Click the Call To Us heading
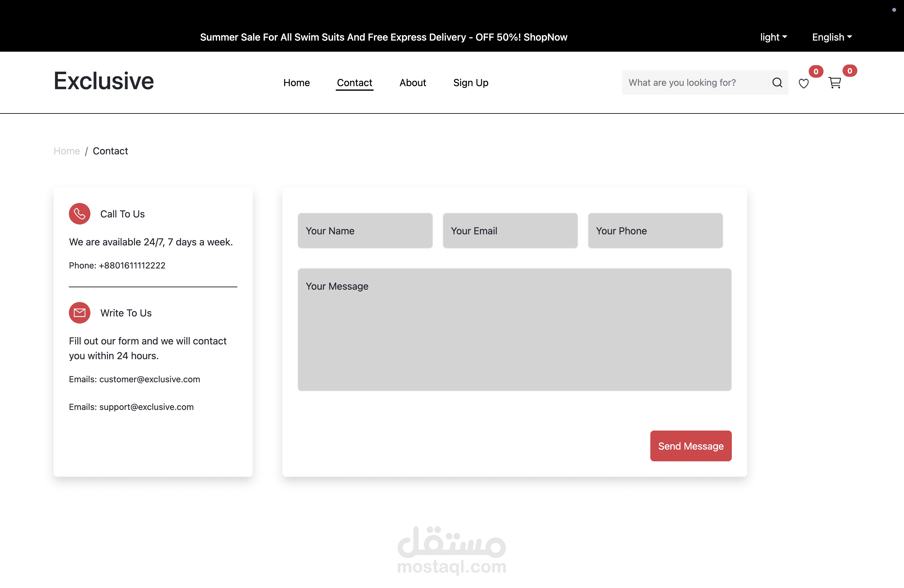Image resolution: width=904 pixels, height=588 pixels. tap(122, 214)
